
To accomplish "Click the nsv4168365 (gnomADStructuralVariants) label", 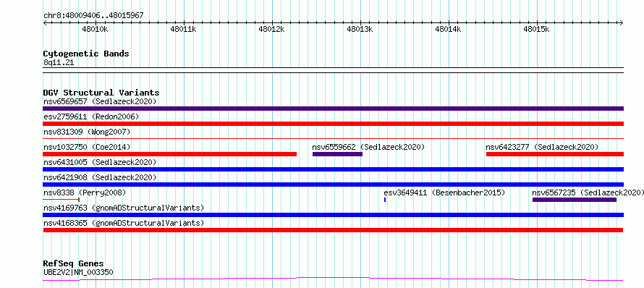I will (x=124, y=223).
